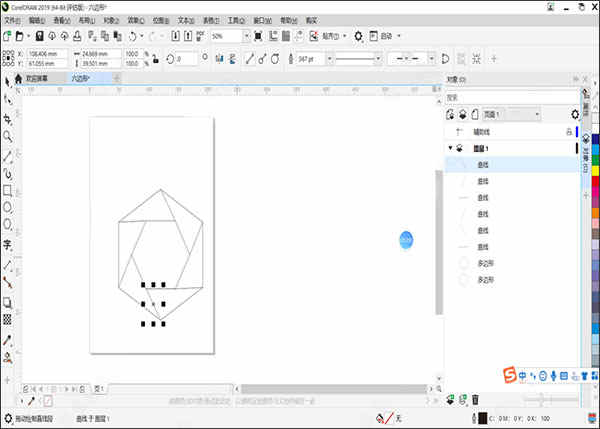Viewport: 600px width, 429px height.
Task: Open the 文件 menu
Action: point(12,19)
